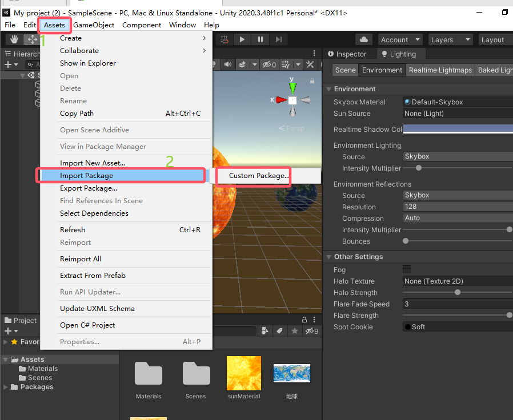Screen dimensions: 513x420
Task: Select the Hand tool
Action: click(x=14, y=39)
